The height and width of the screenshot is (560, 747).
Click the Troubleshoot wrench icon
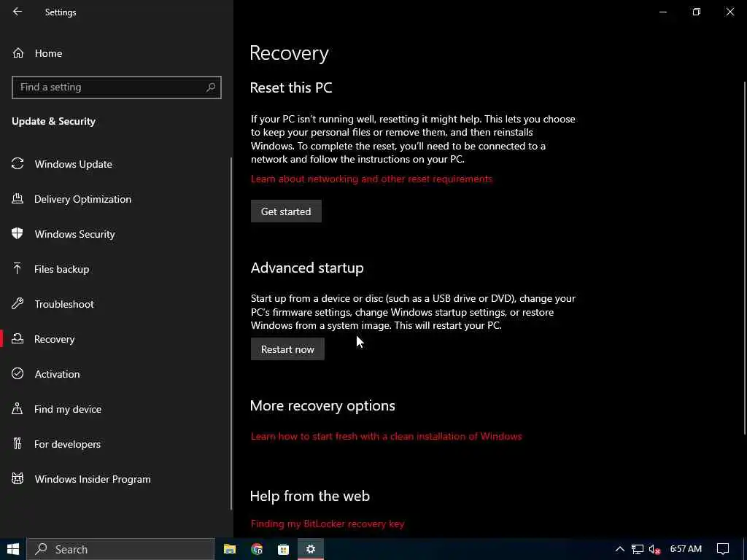point(18,303)
